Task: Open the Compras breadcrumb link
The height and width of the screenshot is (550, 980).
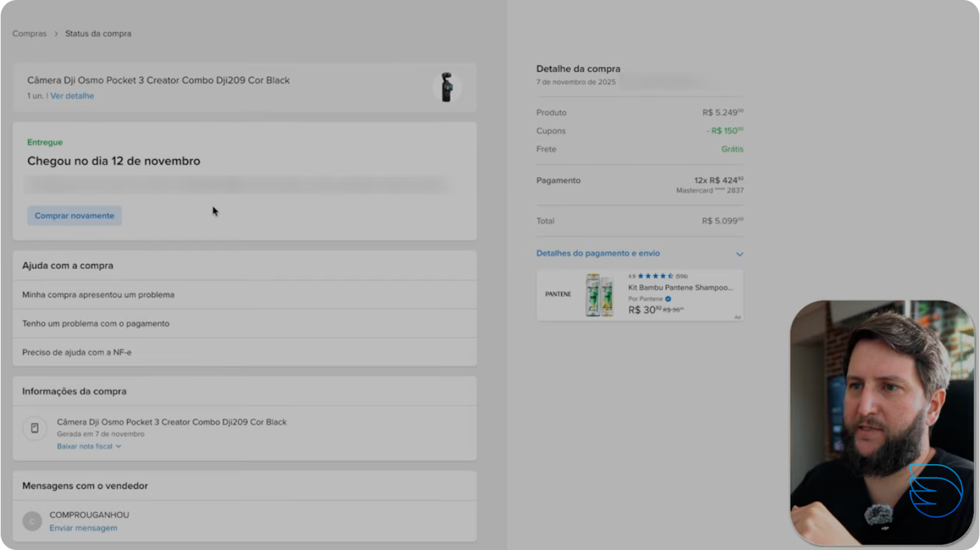Action: pos(30,34)
